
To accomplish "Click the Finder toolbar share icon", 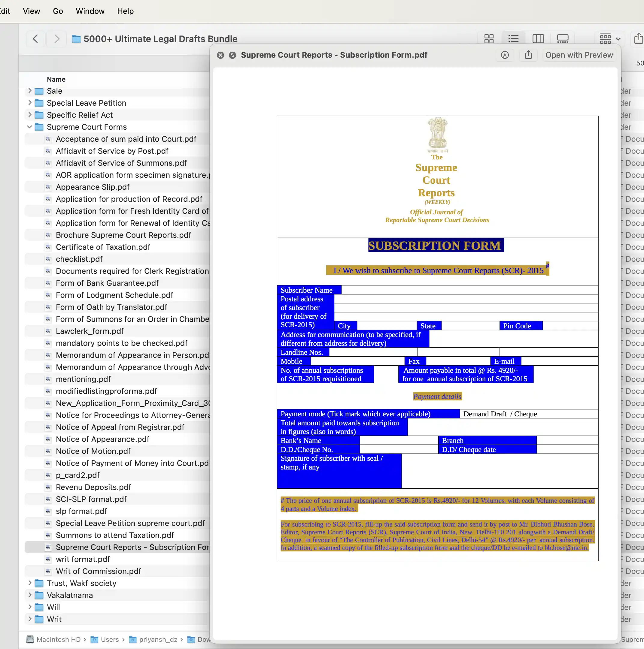I will pos(638,38).
